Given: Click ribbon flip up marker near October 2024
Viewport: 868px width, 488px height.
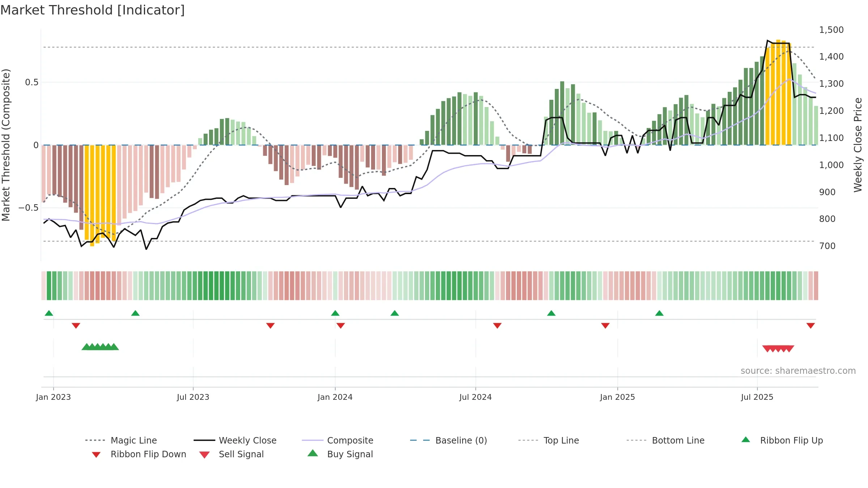Looking at the screenshot, I should click(551, 313).
